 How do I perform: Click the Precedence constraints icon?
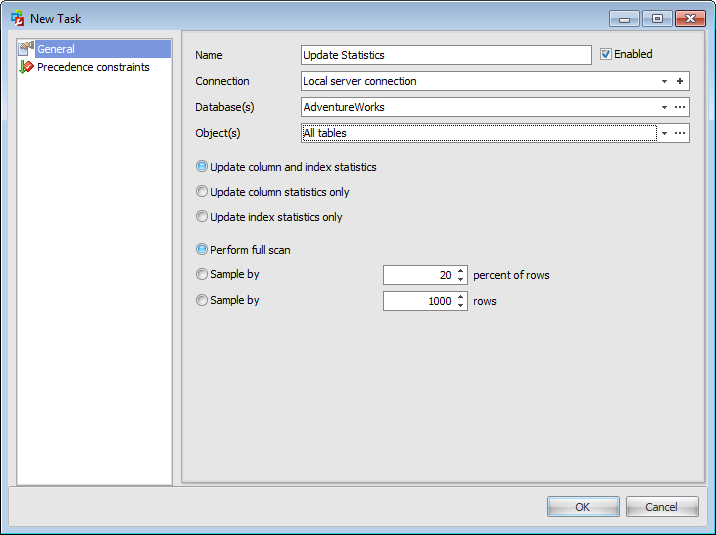27,67
